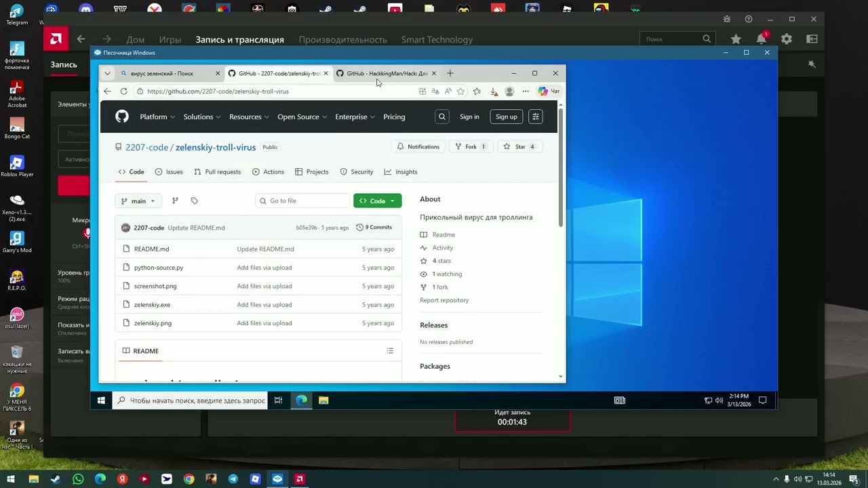Open Telegram shortcut on the desktop
This screenshot has height=488, width=868.
click(x=17, y=15)
